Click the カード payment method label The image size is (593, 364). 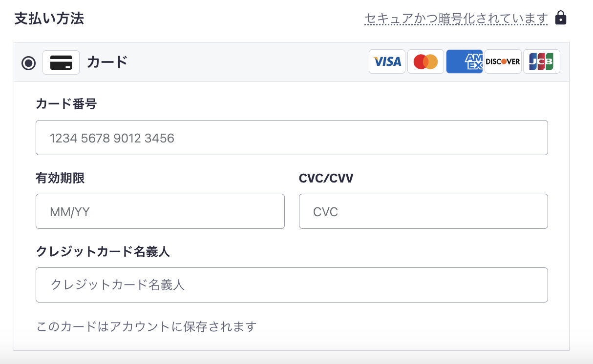click(x=107, y=62)
